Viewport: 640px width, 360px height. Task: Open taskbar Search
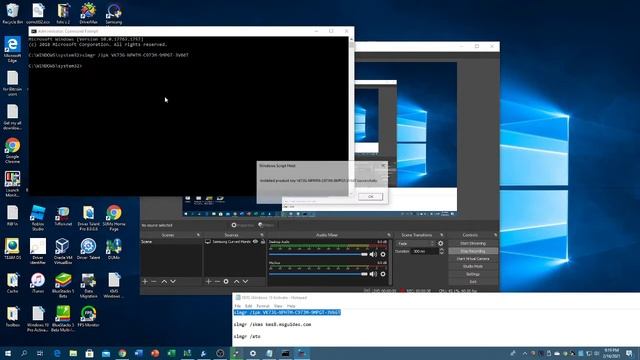pyautogui.click(x=24, y=353)
